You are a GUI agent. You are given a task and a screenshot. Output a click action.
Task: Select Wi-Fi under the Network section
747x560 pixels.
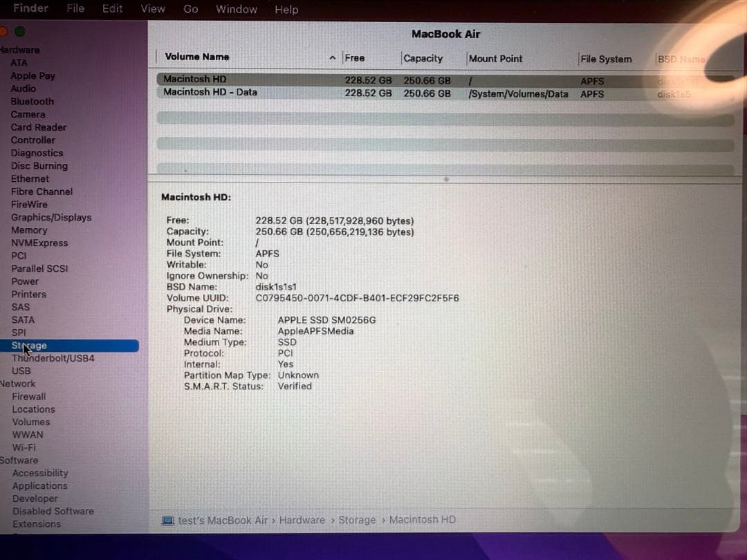(x=28, y=447)
